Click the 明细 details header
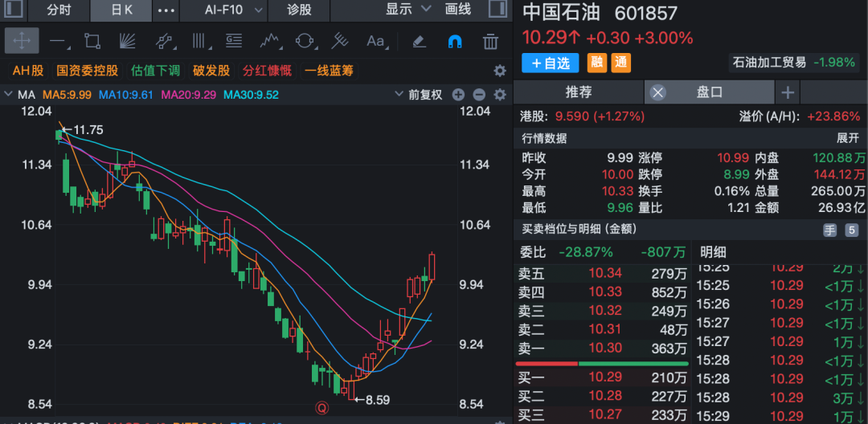 pyautogui.click(x=713, y=253)
